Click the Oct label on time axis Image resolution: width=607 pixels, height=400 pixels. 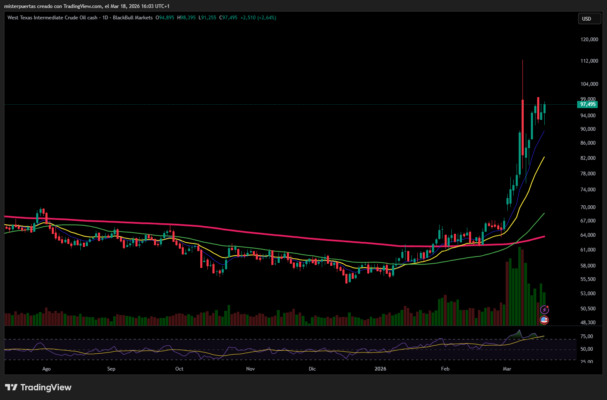point(179,368)
